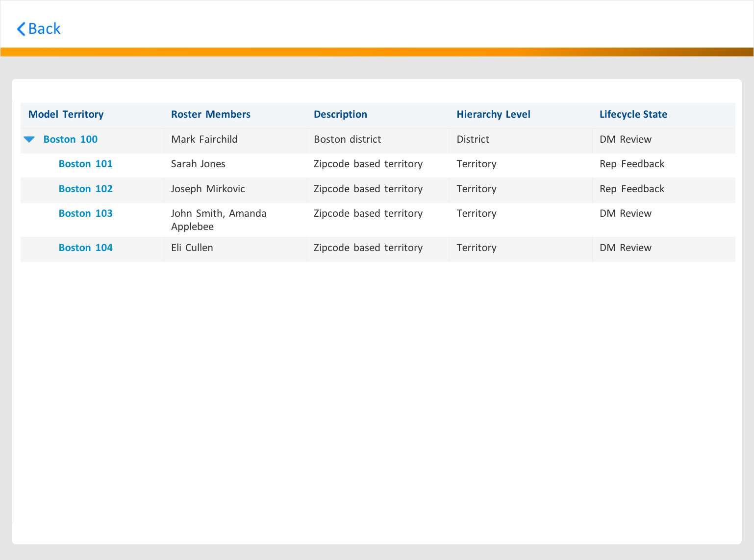This screenshot has width=754, height=560.
Task: Open the Boston 103 territory link
Action: [x=85, y=214]
